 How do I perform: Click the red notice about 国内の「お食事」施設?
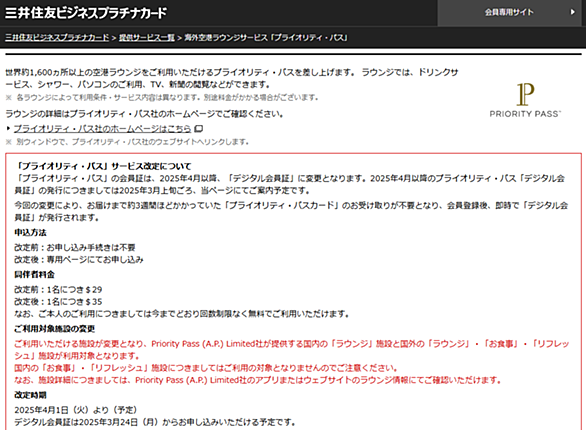[x=206, y=368]
